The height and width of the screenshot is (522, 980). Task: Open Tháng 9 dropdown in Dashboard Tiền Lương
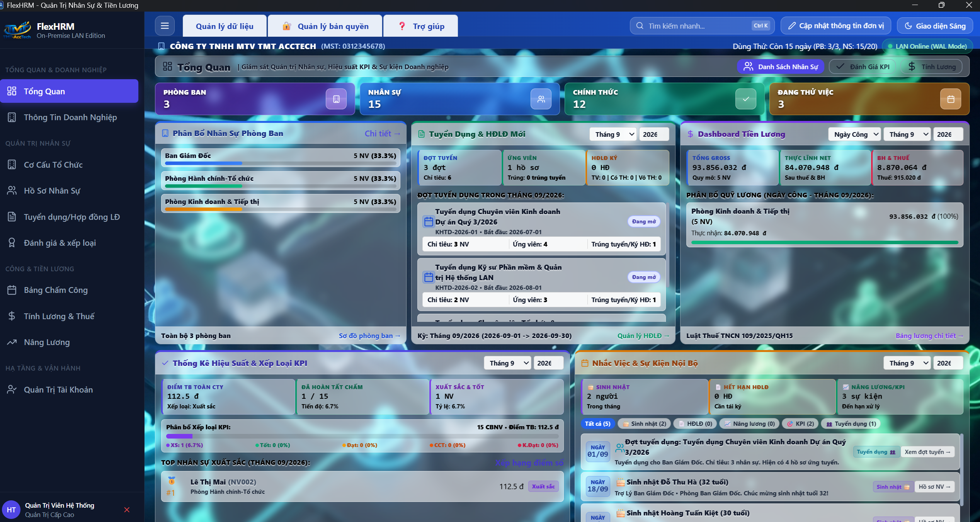(x=907, y=134)
